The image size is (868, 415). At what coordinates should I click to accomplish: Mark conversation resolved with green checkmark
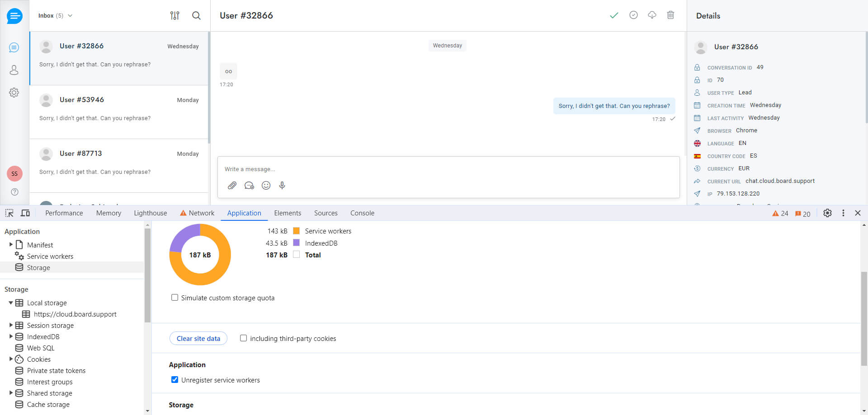click(613, 15)
